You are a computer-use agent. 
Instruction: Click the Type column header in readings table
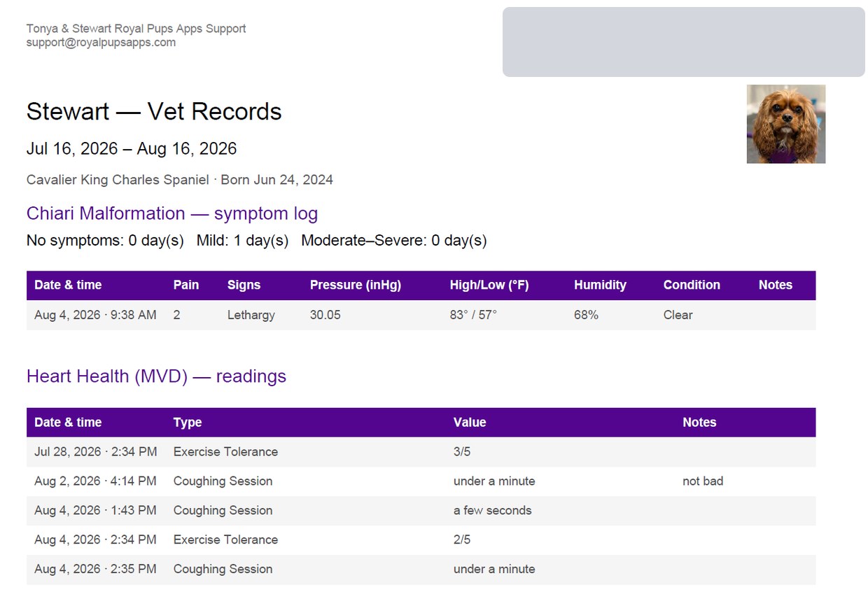[x=188, y=423]
